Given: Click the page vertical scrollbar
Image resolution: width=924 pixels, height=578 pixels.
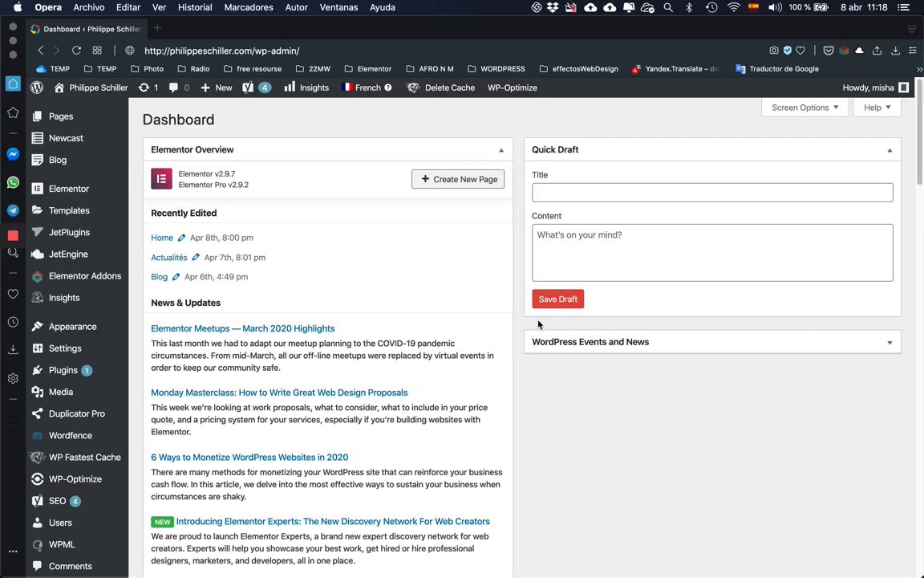Looking at the screenshot, I should pos(919,132).
